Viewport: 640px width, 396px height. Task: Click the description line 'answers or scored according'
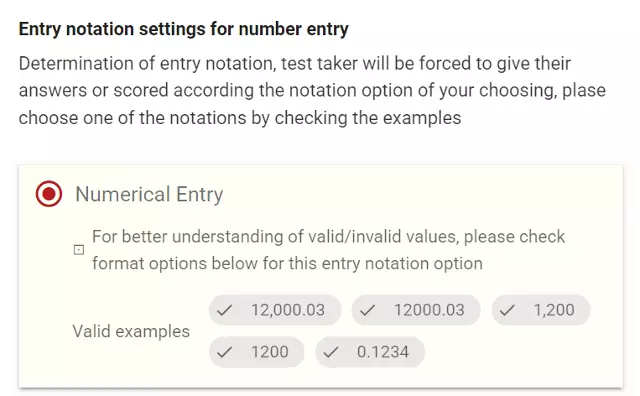coord(312,91)
